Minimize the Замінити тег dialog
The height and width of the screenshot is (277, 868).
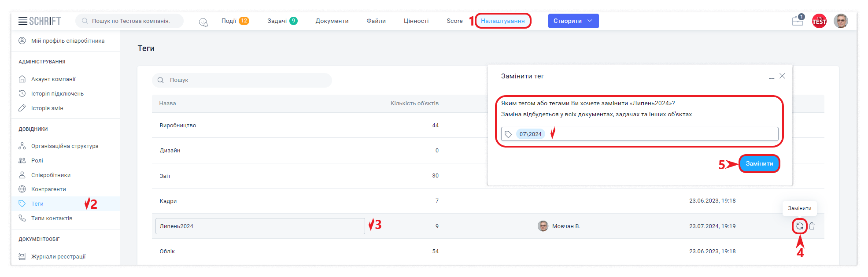772,77
